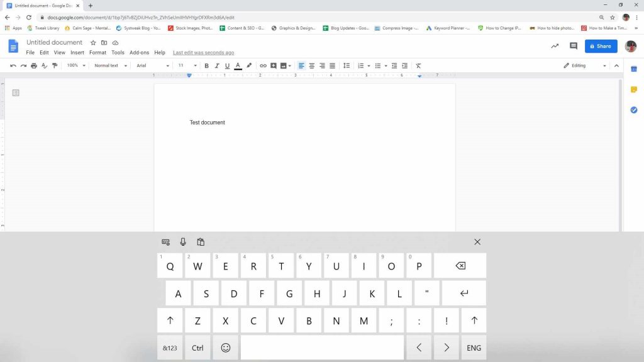This screenshot has width=644, height=362.
Task: Tap the ENG language key
Action: coord(474,348)
